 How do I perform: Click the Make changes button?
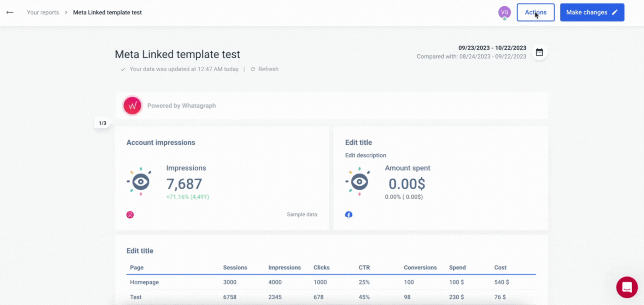click(x=592, y=12)
